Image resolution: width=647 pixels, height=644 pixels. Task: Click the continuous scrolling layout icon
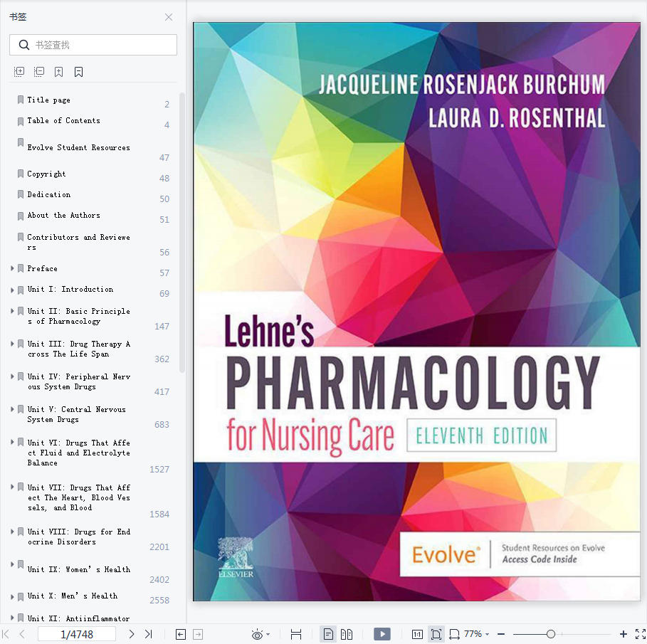pyautogui.click(x=296, y=634)
